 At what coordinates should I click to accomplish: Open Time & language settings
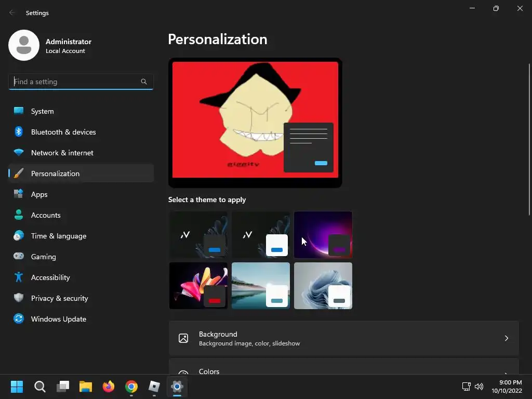pos(81,235)
